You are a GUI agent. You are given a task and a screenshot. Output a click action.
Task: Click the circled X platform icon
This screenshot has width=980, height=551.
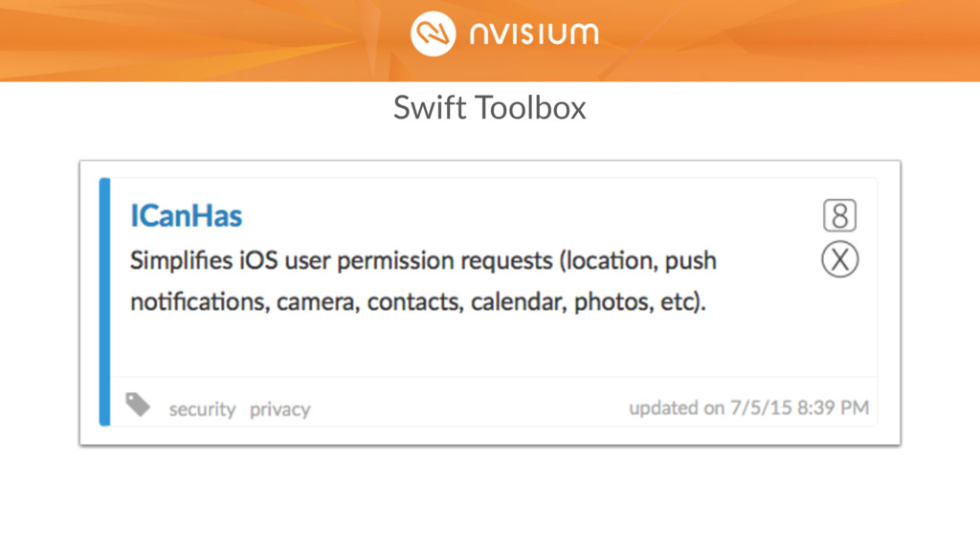[x=839, y=259]
